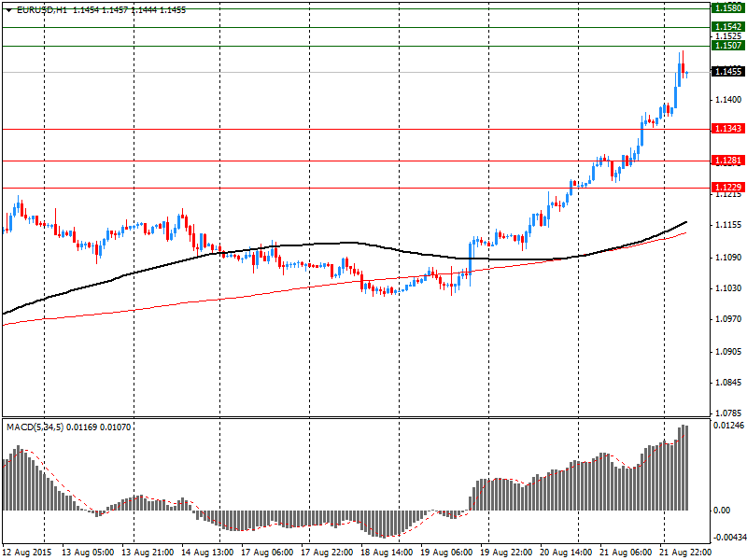This screenshot has height=560, width=747.
Task: Click the 17 Aug 06:00 time axis label
Action: pos(267,553)
